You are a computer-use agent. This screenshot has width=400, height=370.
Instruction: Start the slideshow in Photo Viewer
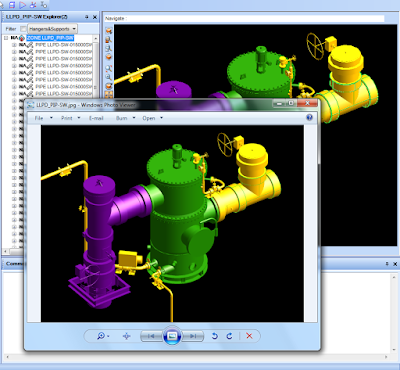(172, 336)
